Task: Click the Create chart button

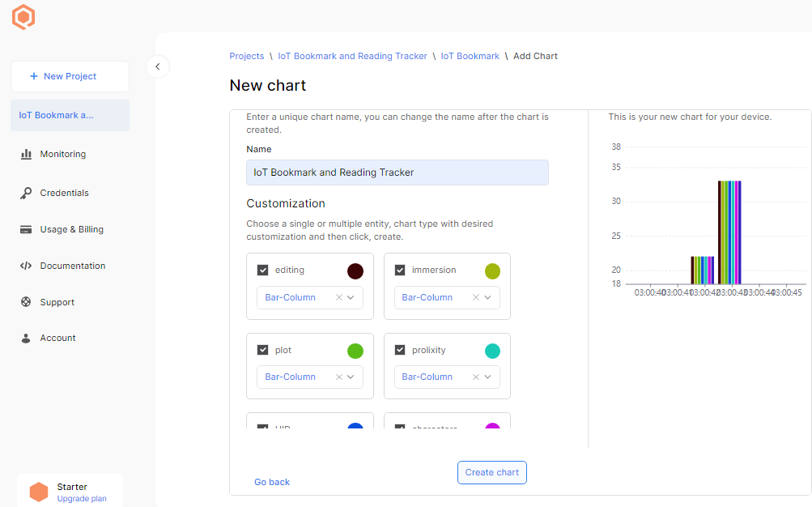Action: pos(491,472)
